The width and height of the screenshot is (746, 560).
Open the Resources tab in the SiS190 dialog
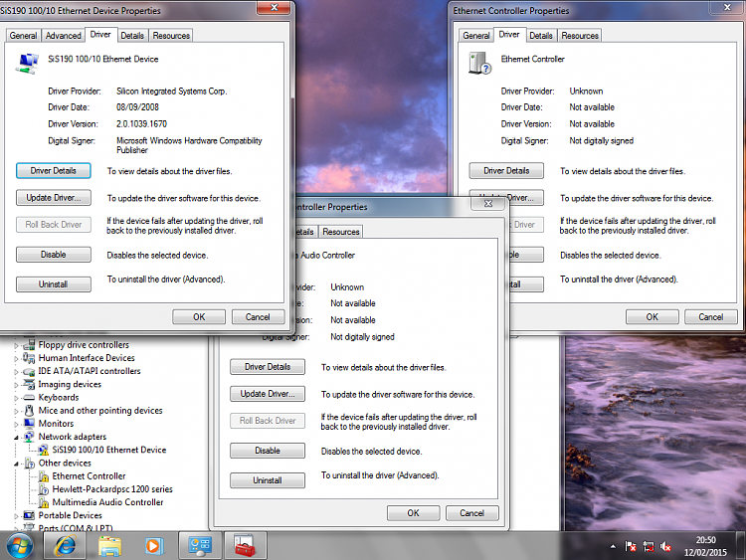pyautogui.click(x=171, y=36)
